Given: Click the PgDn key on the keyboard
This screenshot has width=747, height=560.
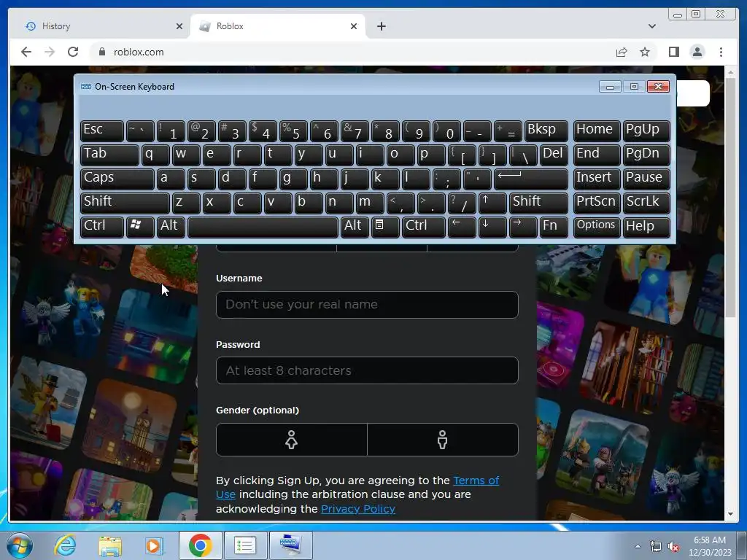Looking at the screenshot, I should [x=646, y=155].
